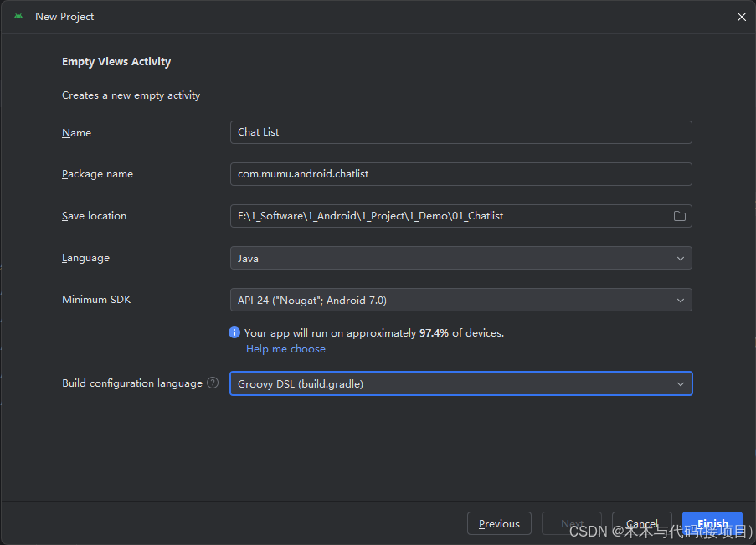The width and height of the screenshot is (756, 545).
Task: Cancel the new project wizard
Action: point(642,523)
